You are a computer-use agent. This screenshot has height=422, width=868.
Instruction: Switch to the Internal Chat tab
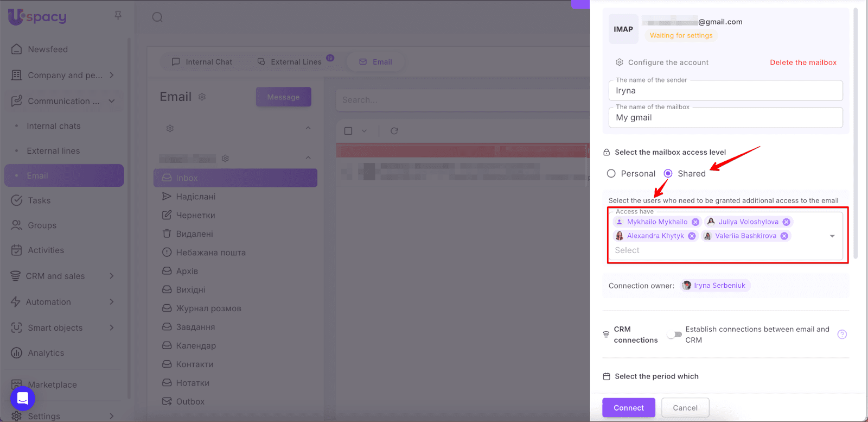pos(202,62)
